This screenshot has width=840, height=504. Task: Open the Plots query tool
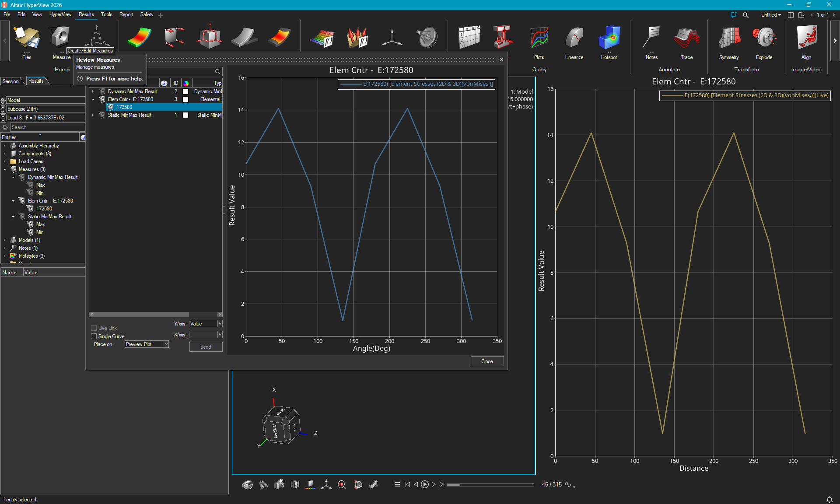[x=539, y=42]
